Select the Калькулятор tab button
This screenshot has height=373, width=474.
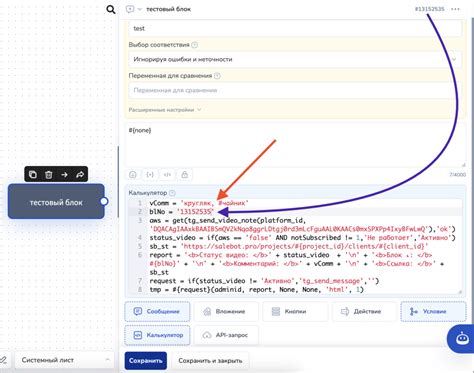(x=157, y=335)
